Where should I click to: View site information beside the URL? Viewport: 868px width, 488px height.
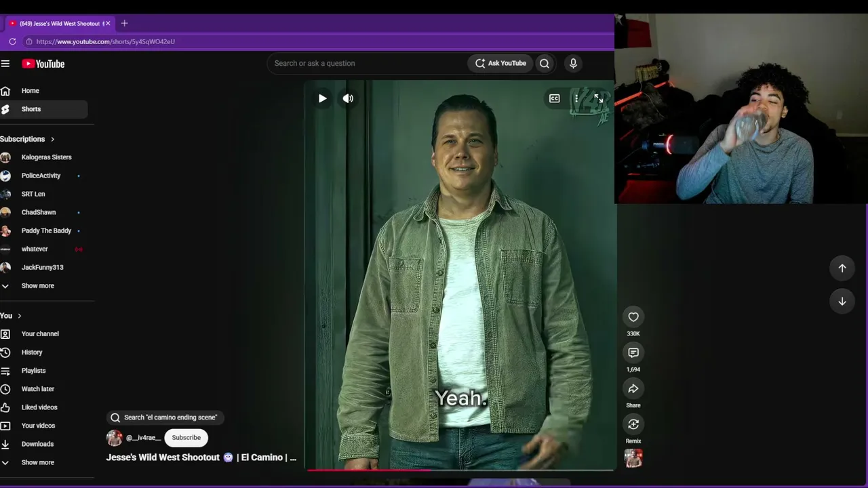pyautogui.click(x=28, y=41)
